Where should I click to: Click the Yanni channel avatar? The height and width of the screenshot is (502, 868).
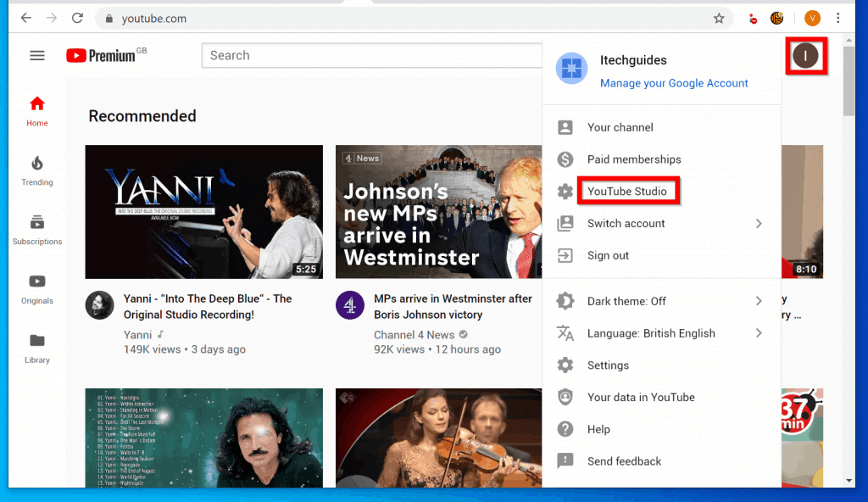tap(100, 304)
